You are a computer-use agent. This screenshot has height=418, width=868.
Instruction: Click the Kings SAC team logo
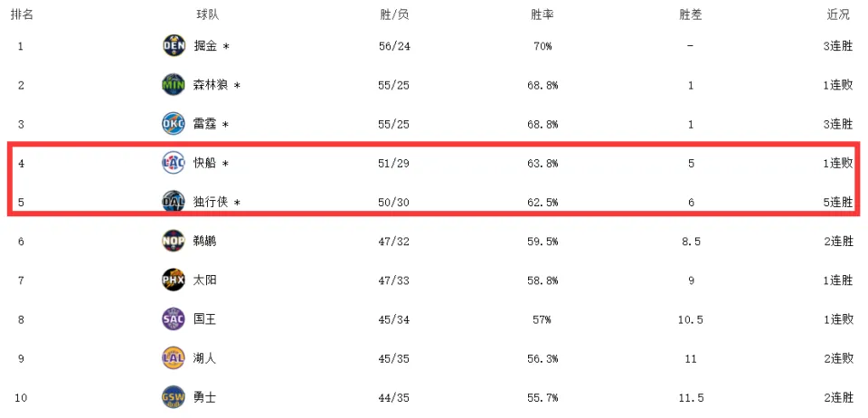174,318
